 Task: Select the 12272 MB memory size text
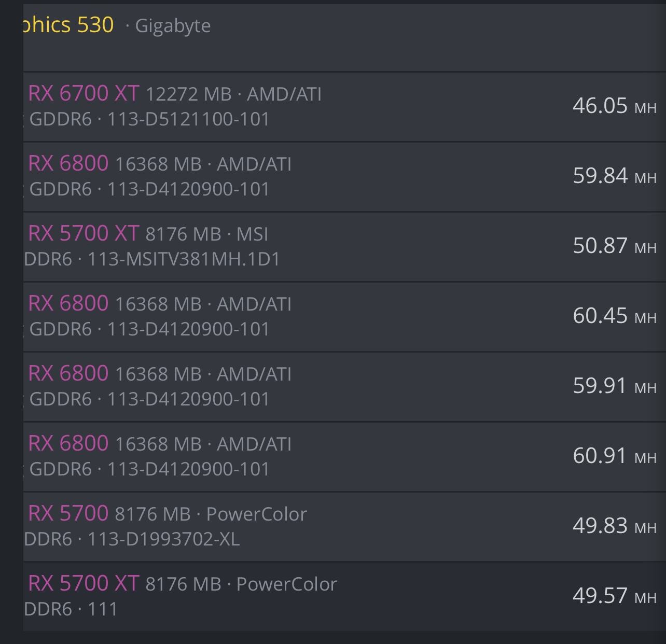(x=189, y=94)
